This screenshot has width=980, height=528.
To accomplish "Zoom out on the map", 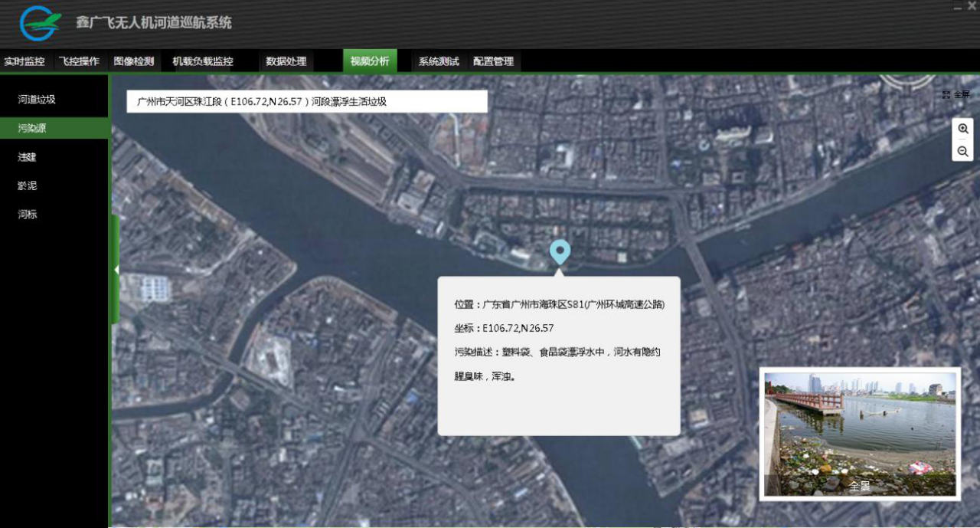I will click(x=962, y=151).
